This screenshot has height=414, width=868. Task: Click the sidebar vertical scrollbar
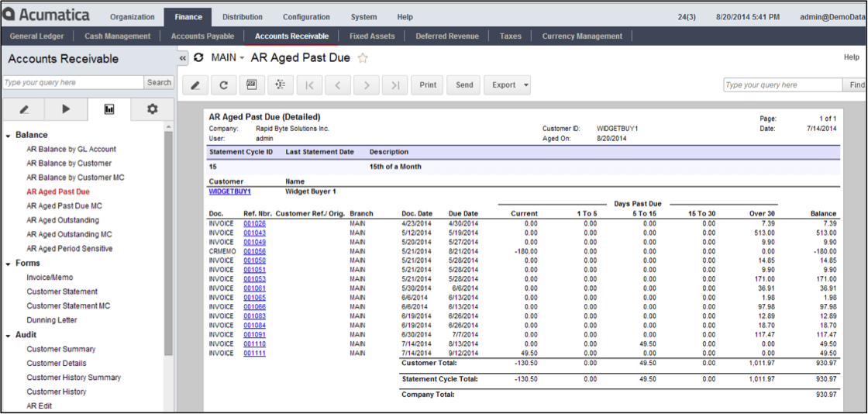coord(169,243)
